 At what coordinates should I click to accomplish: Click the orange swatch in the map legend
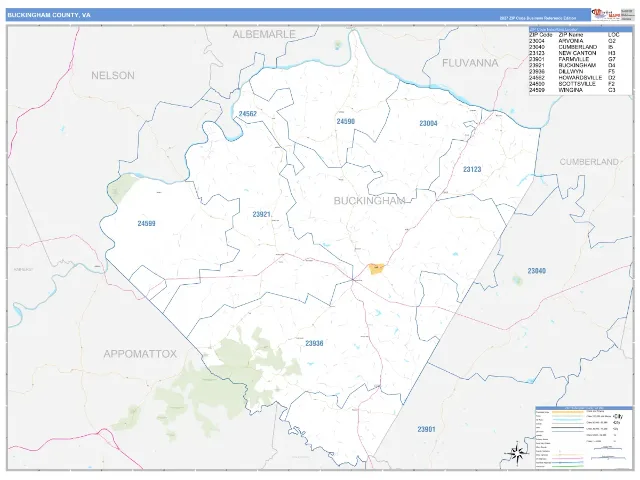pyautogui.click(x=568, y=412)
